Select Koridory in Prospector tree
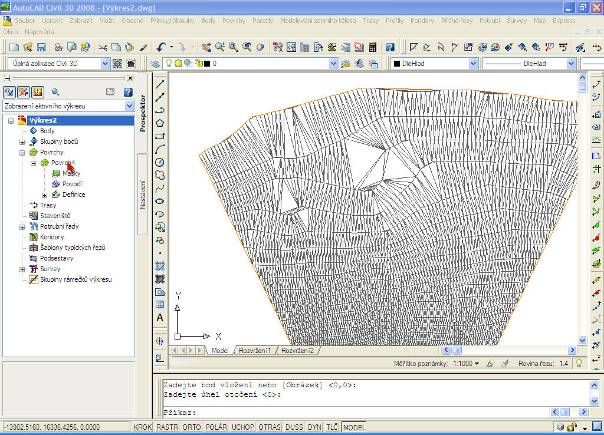This screenshot has height=435, width=604. coord(52,237)
